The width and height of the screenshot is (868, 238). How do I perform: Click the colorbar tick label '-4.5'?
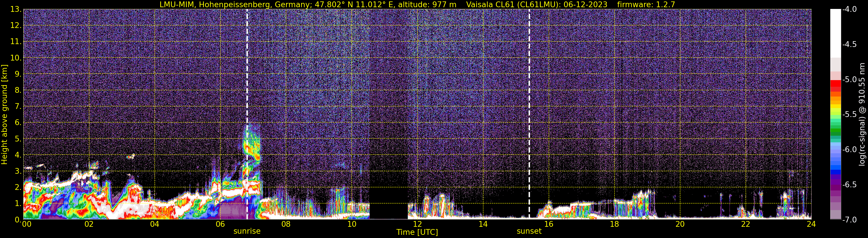click(x=850, y=44)
